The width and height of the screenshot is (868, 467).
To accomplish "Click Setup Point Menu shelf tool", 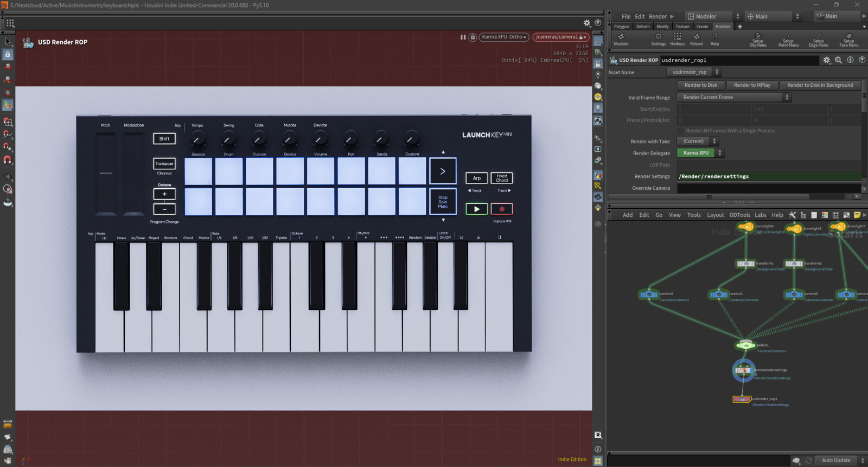I will click(788, 40).
